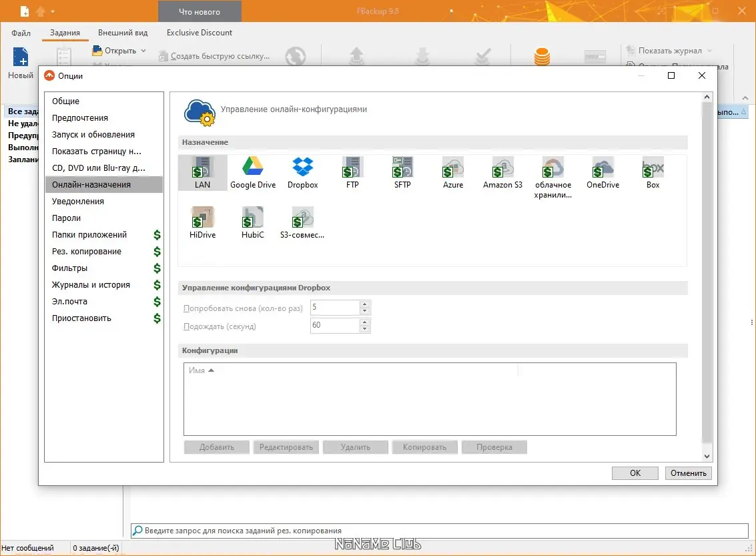Click the Проверка button
The width and height of the screenshot is (756, 556).
tap(494, 447)
